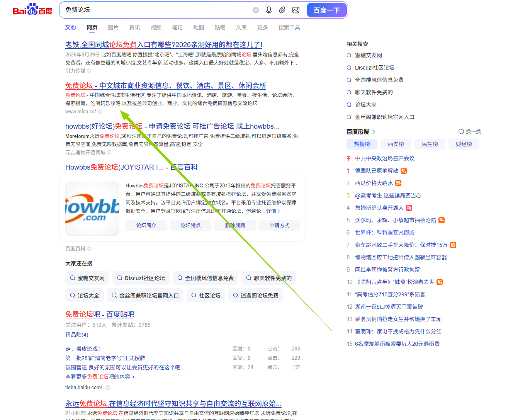Click the icon beside 元吉造物开运商城 source
Image resolution: width=513 pixels, height=420 pixels.
click(x=109, y=152)
